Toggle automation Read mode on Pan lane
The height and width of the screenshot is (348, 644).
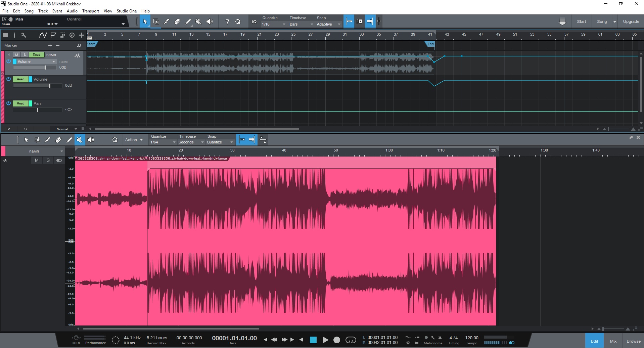point(20,103)
